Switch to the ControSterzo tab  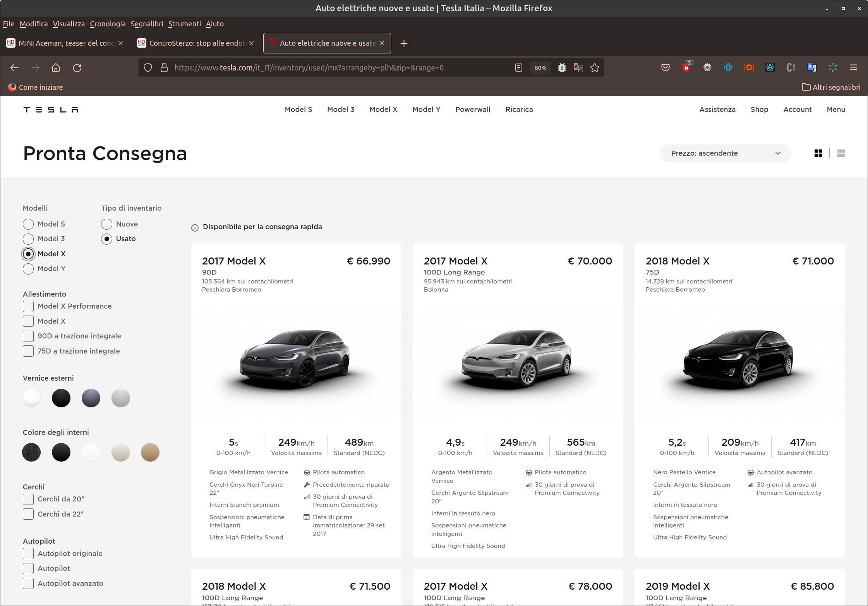[x=196, y=43]
